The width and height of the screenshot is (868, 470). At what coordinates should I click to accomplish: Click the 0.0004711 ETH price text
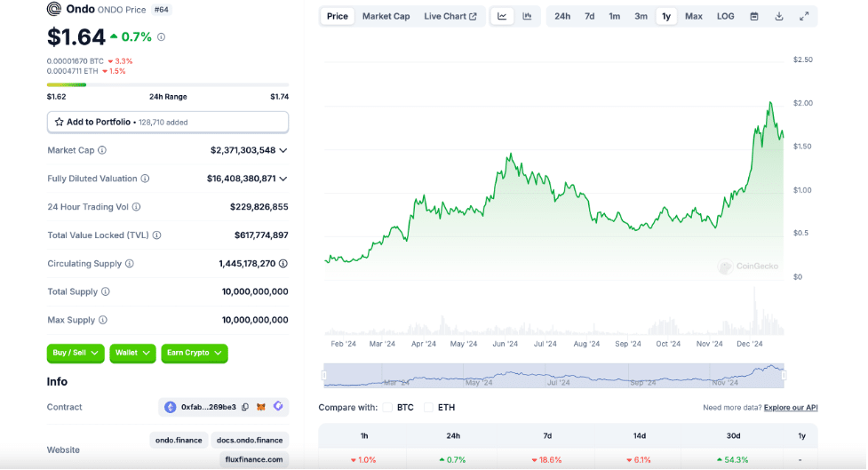pyautogui.click(x=73, y=71)
